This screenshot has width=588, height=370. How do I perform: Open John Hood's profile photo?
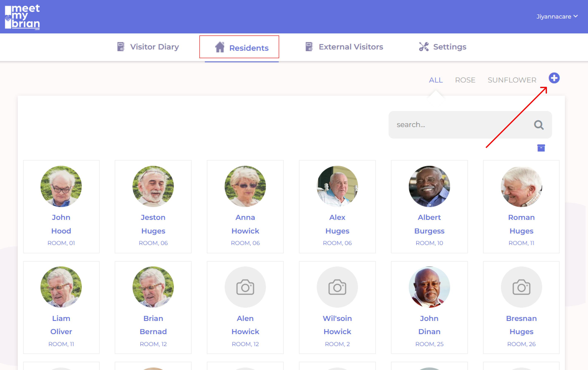61,186
